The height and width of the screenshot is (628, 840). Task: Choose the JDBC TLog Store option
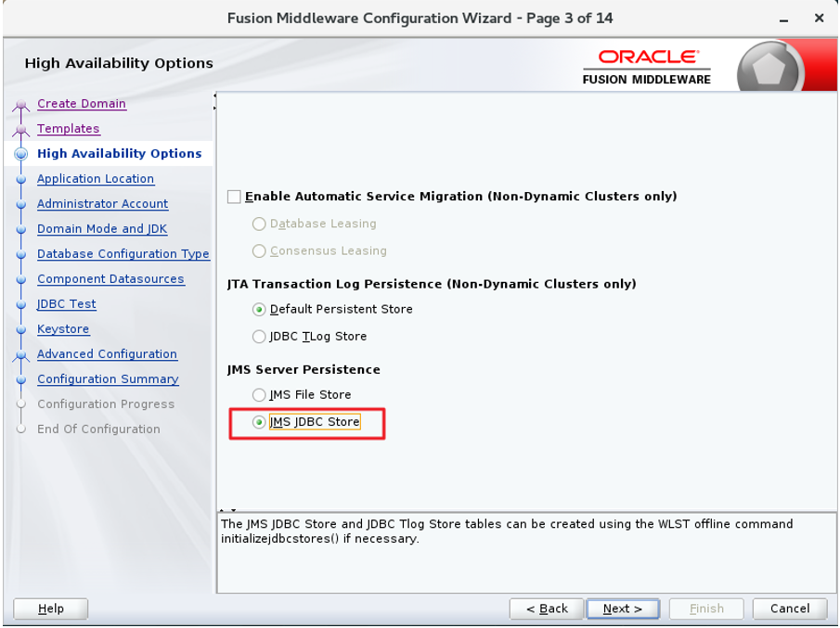click(x=259, y=336)
